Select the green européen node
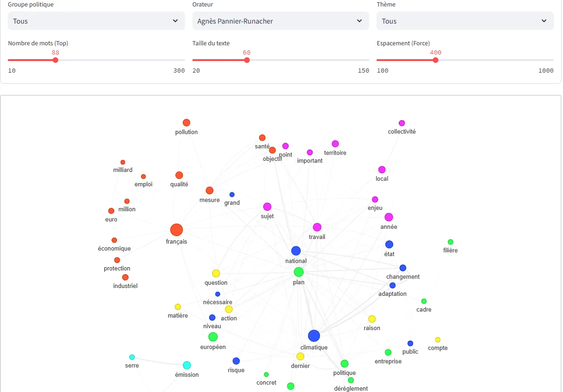Image resolution: width=563 pixels, height=392 pixels. [213, 337]
